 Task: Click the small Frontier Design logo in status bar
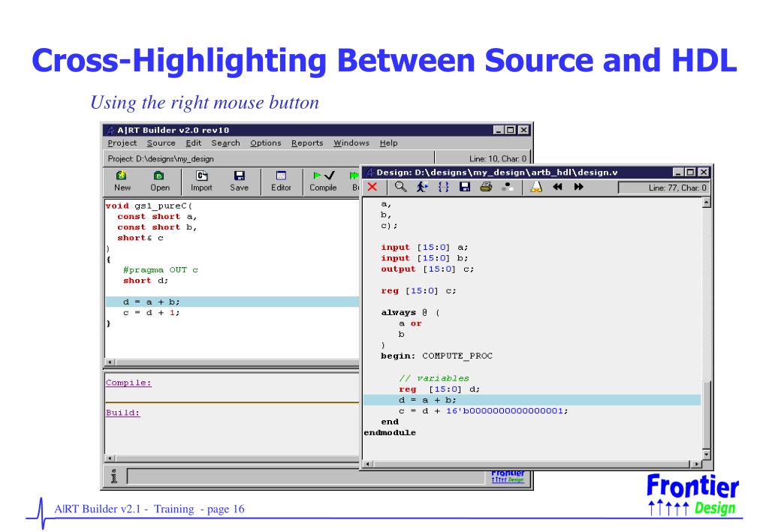pos(508,476)
